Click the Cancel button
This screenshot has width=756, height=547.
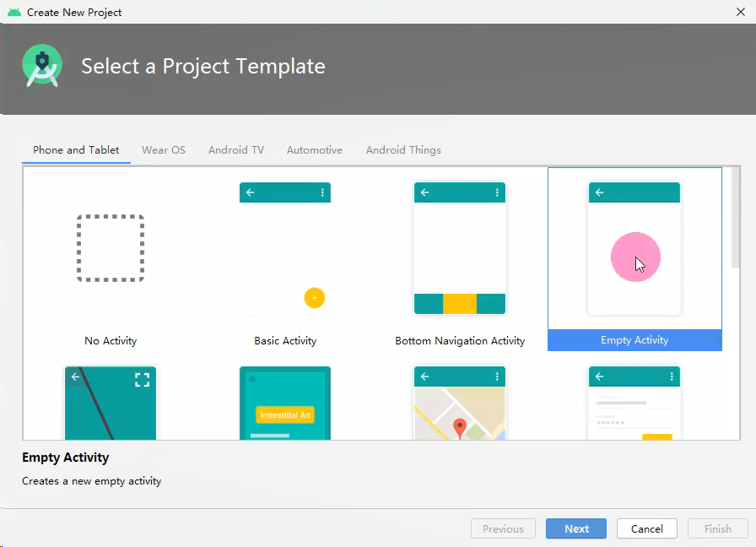[x=646, y=528]
